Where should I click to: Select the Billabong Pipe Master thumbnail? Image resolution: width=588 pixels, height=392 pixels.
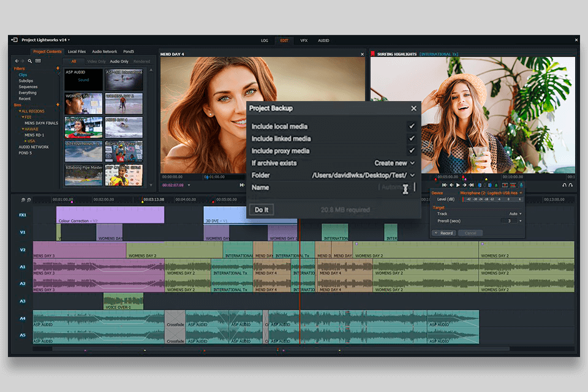pyautogui.click(x=83, y=175)
